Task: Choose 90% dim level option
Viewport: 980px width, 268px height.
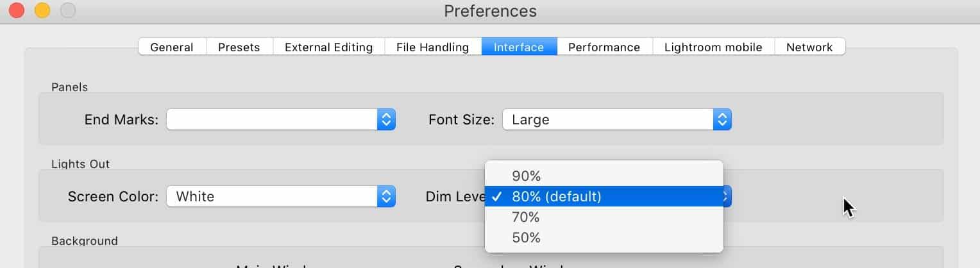Action: point(604,176)
